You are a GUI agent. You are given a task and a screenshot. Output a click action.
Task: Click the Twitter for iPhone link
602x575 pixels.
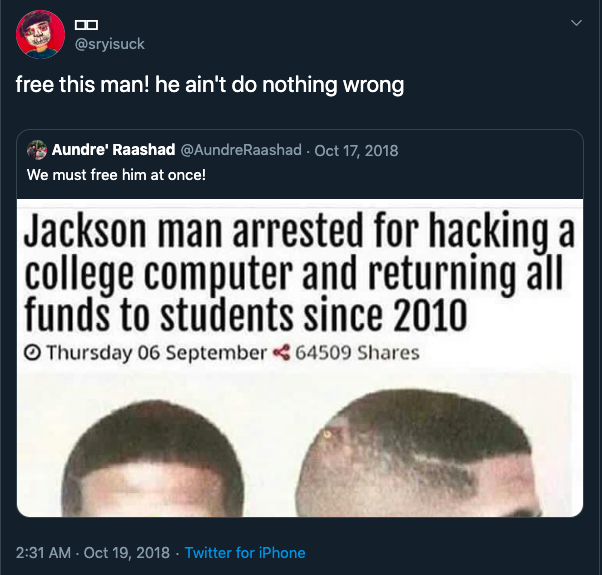[x=245, y=553]
